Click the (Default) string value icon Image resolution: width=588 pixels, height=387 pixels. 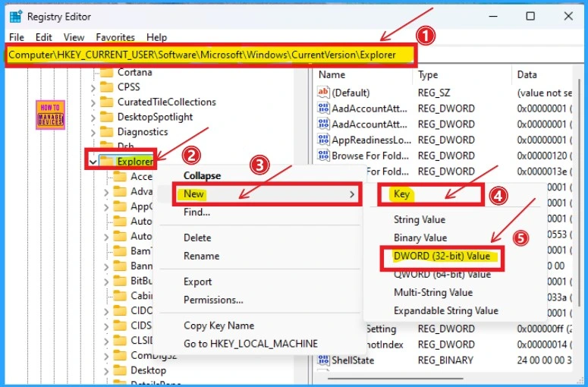coord(323,93)
